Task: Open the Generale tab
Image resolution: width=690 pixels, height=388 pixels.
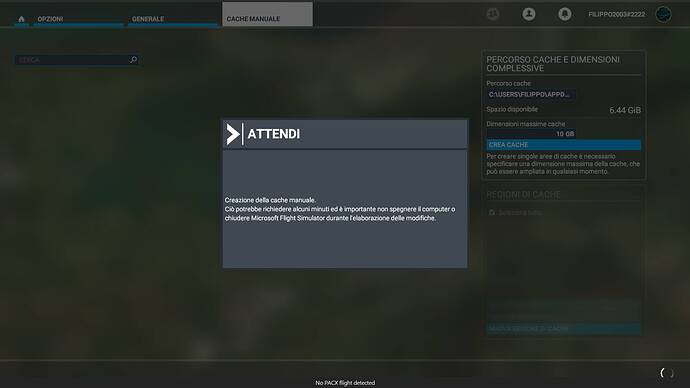Action: tap(172, 19)
